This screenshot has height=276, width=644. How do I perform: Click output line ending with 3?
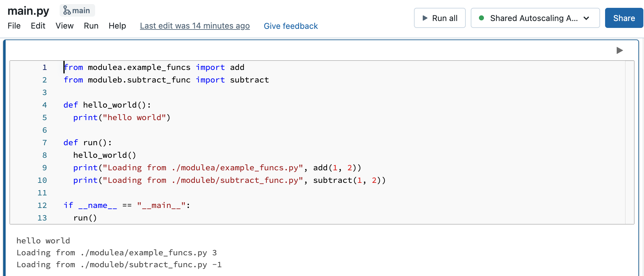(x=117, y=253)
